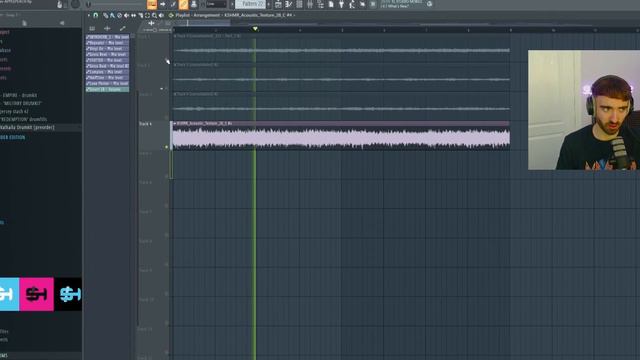Viewport: 640px width, 360px height.
Task: Open the Line mode dropdown in top toolbar
Action: click(216, 4)
